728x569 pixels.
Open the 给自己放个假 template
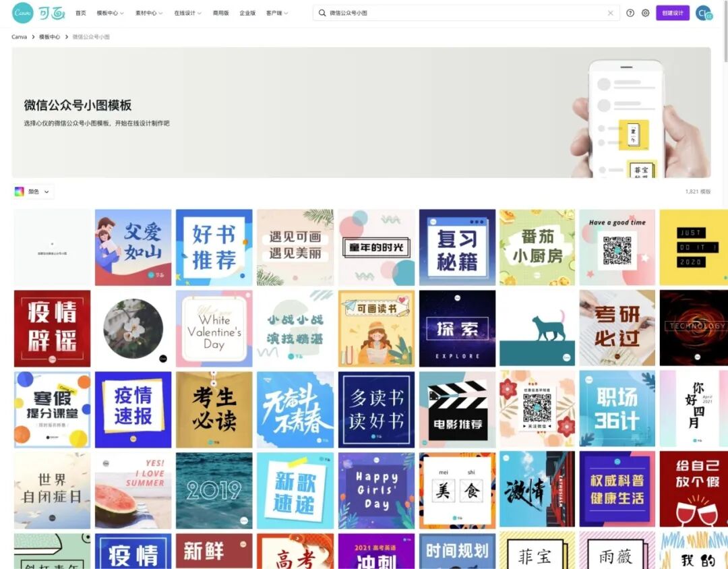[x=694, y=489]
